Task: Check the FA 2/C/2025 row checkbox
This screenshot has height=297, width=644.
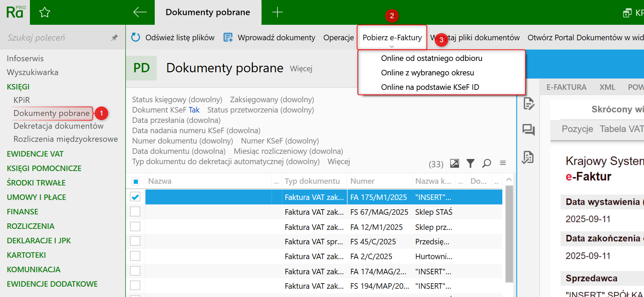Action: [x=135, y=256]
